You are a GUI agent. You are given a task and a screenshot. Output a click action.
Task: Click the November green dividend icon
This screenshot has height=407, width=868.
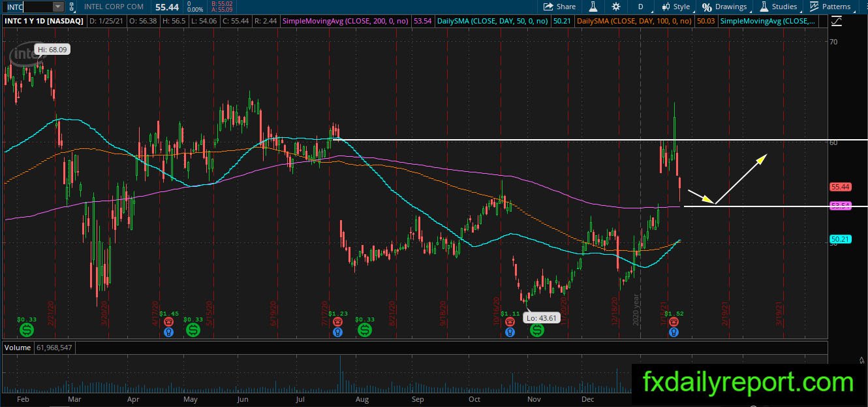pos(536,331)
